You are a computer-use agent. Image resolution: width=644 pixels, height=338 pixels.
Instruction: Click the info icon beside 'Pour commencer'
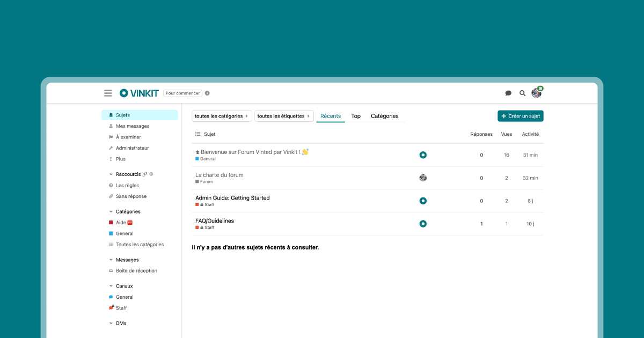[x=207, y=93]
